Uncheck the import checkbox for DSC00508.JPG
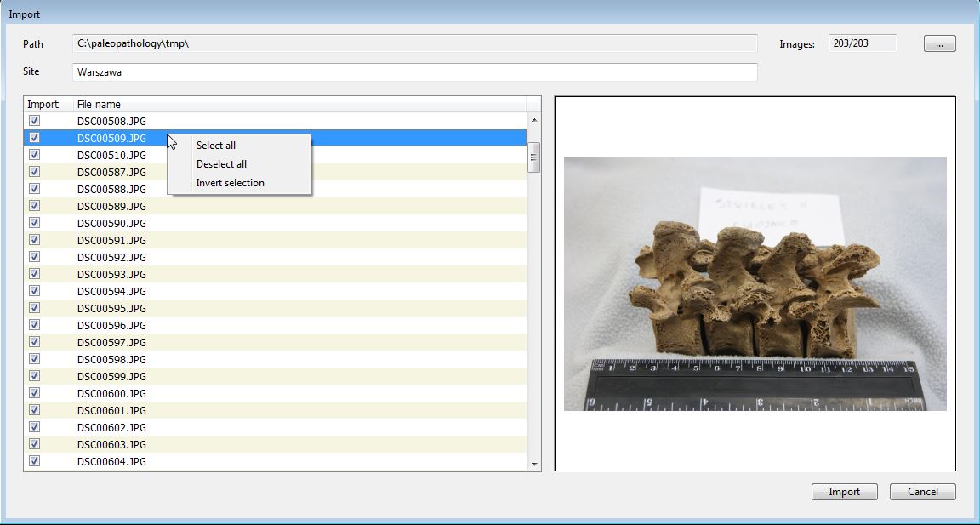The image size is (980, 525). [x=35, y=121]
